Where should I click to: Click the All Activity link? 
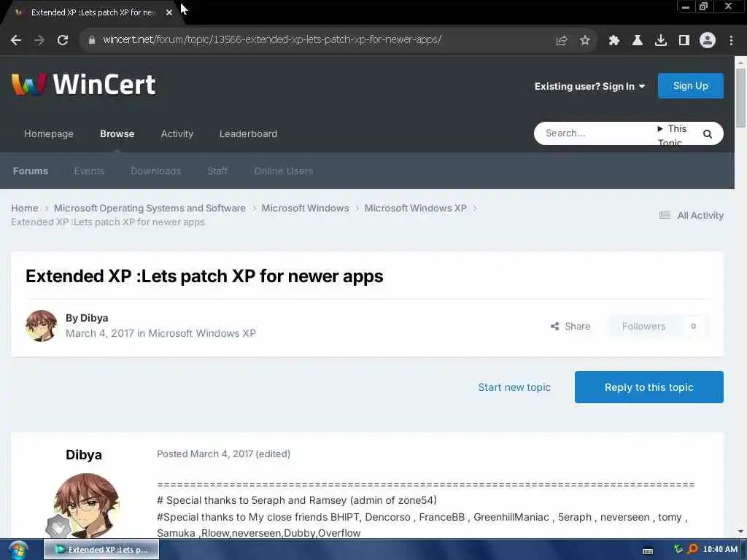tap(700, 215)
